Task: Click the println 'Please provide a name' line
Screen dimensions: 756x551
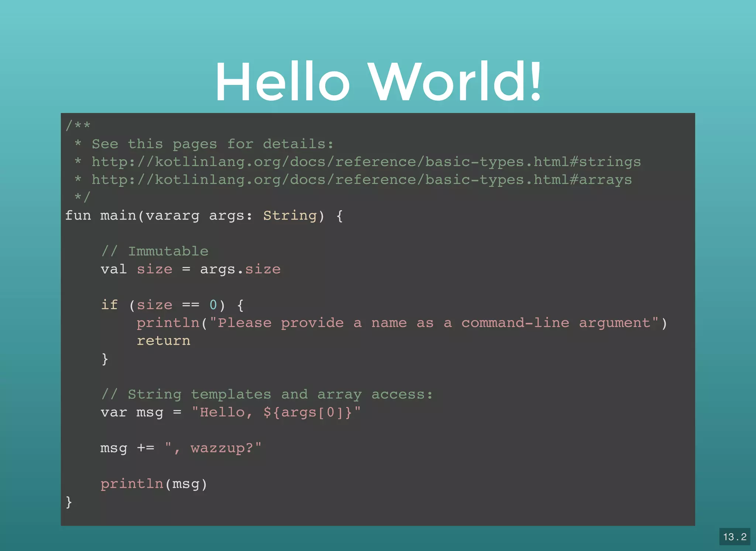Action: [x=402, y=323]
